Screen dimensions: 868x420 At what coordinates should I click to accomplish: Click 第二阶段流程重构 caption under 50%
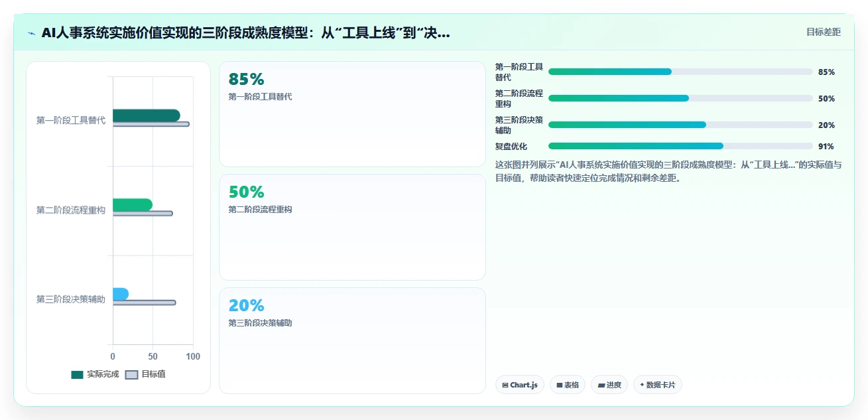(x=260, y=210)
